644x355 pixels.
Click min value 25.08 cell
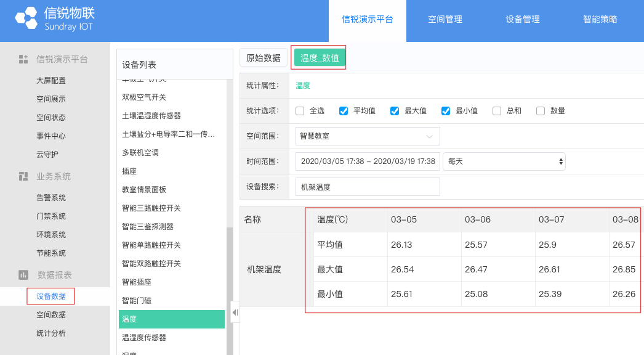[x=498, y=294]
